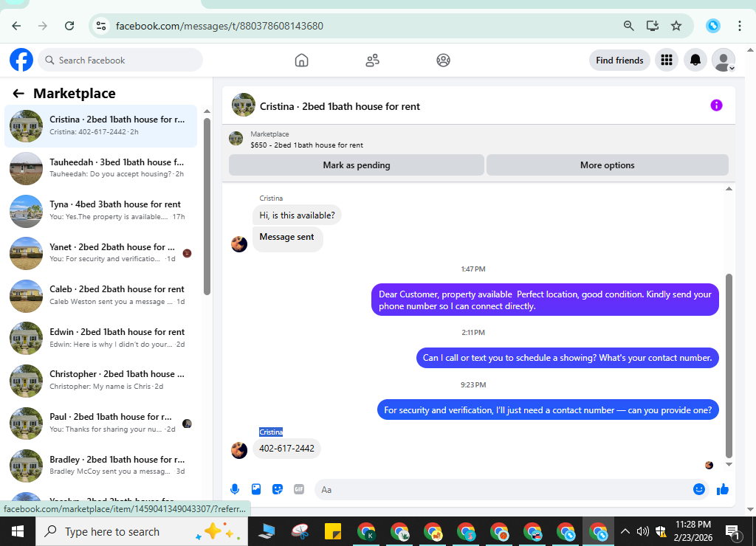Click the taskbar search box

click(x=142, y=531)
